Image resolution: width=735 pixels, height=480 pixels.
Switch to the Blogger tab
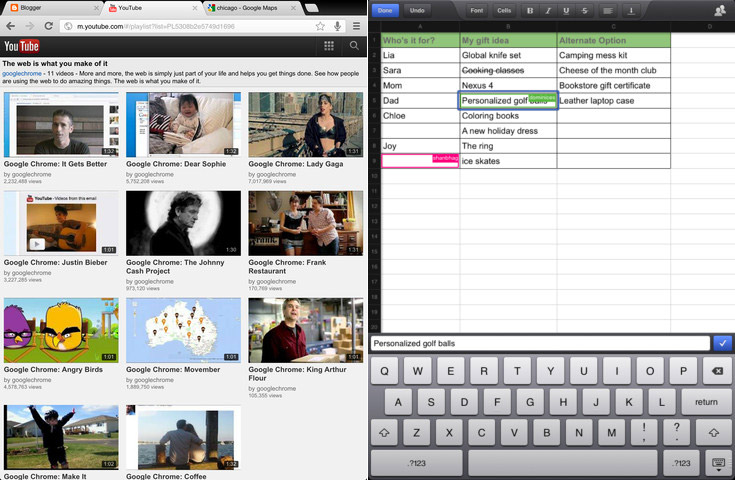(51, 8)
